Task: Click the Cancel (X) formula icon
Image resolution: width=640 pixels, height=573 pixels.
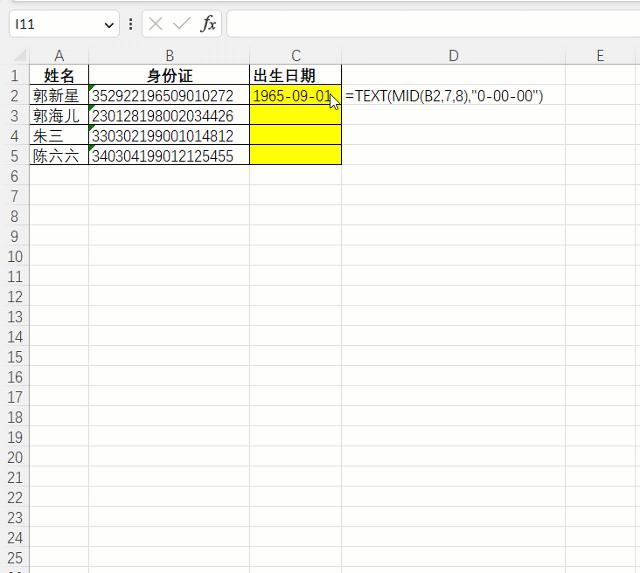Action: [x=156, y=24]
